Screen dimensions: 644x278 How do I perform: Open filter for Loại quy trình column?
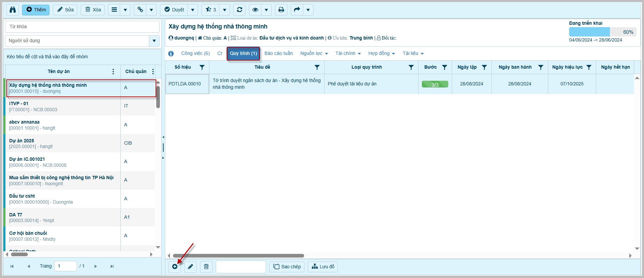tap(411, 67)
